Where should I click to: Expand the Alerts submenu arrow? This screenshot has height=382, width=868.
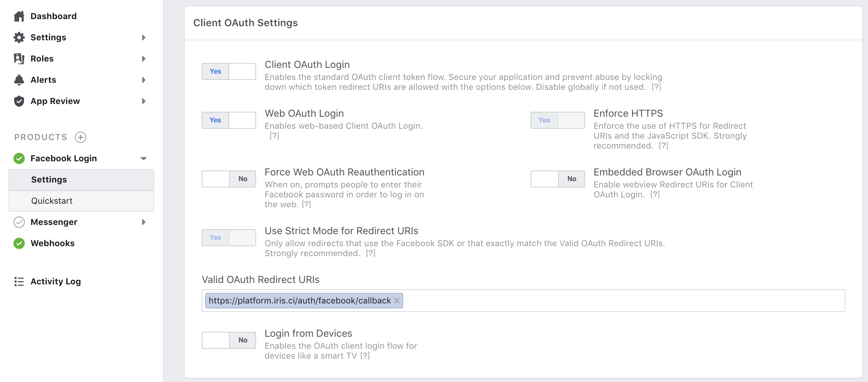pyautogui.click(x=144, y=80)
